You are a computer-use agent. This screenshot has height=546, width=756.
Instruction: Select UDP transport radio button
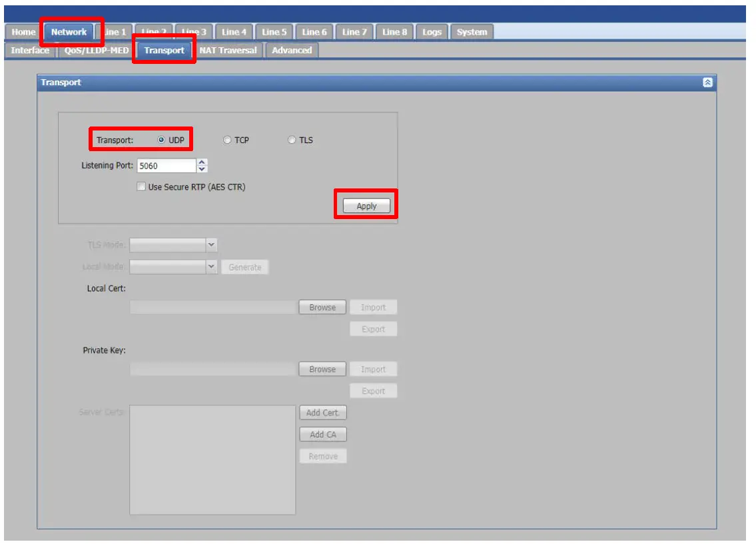pyautogui.click(x=161, y=140)
